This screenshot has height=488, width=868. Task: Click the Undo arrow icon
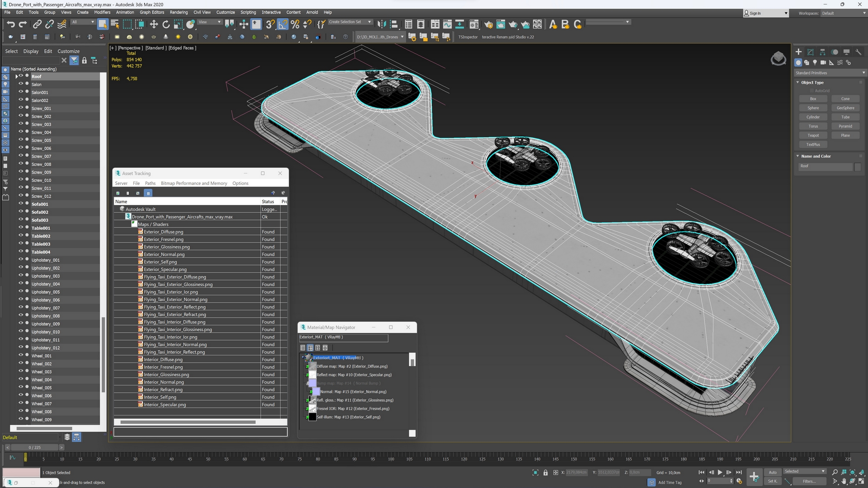tap(11, 24)
